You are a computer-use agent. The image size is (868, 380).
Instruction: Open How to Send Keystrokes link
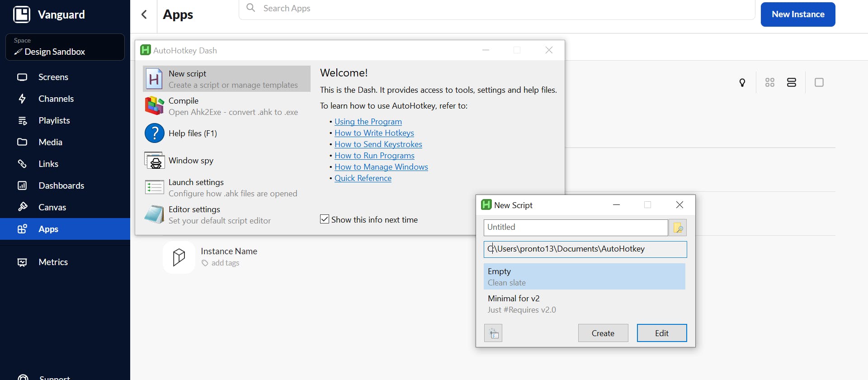378,144
